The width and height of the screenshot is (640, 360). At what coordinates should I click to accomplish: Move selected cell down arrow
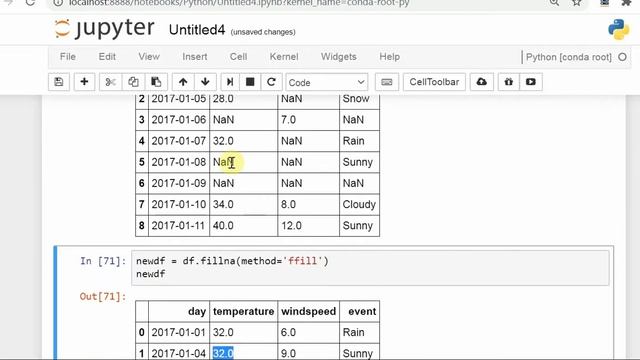[205, 82]
